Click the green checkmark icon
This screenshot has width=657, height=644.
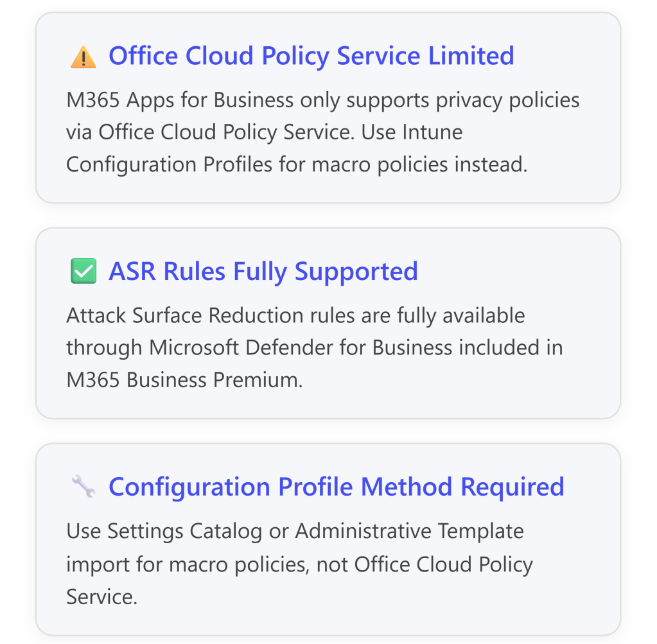[x=83, y=272]
